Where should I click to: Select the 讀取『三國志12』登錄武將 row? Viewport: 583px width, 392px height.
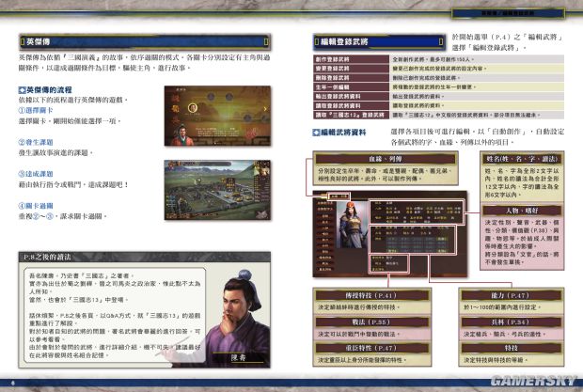point(439,116)
